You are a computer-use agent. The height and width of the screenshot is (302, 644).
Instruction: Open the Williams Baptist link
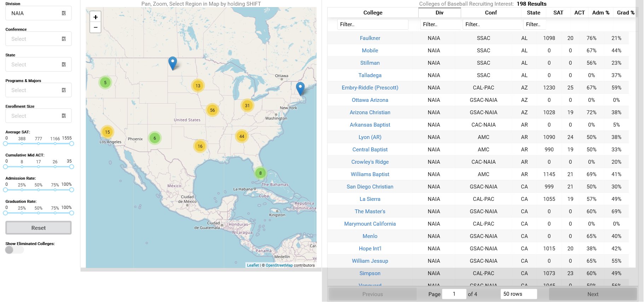(370, 174)
